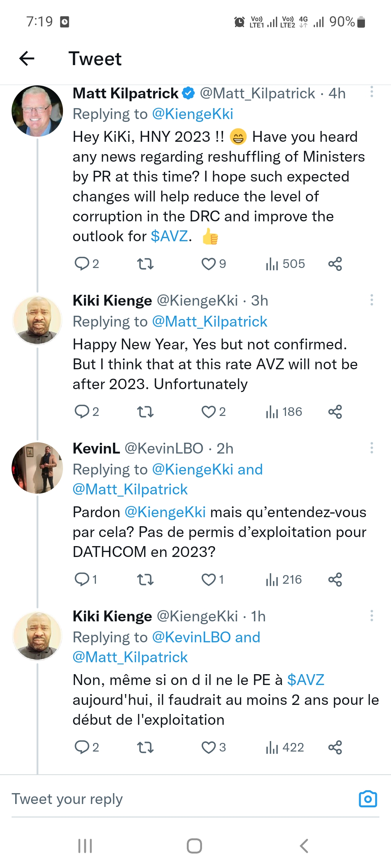391x868 pixels.
Task: Retweet Matt Kilpatrick's HNY 2023 tweet
Action: click(146, 264)
